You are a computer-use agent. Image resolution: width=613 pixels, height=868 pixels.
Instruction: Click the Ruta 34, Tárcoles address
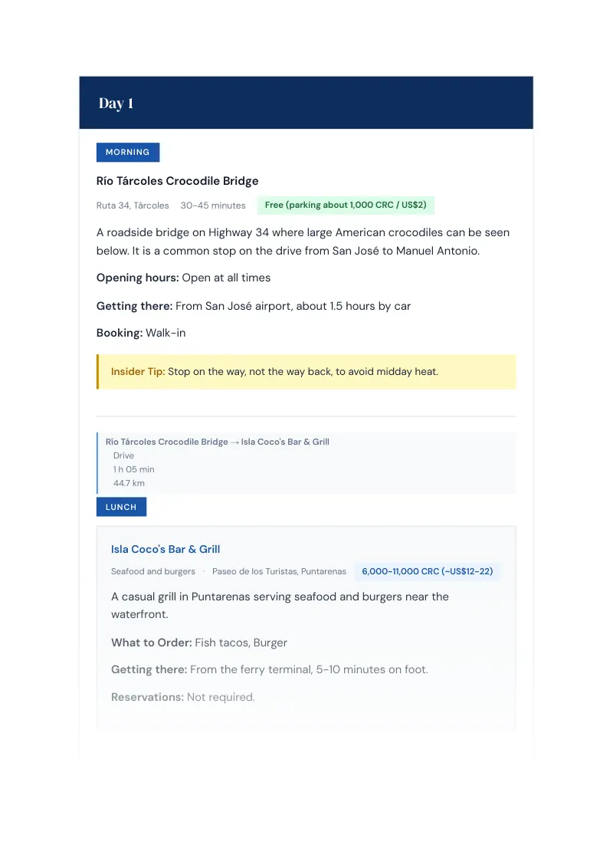point(133,205)
